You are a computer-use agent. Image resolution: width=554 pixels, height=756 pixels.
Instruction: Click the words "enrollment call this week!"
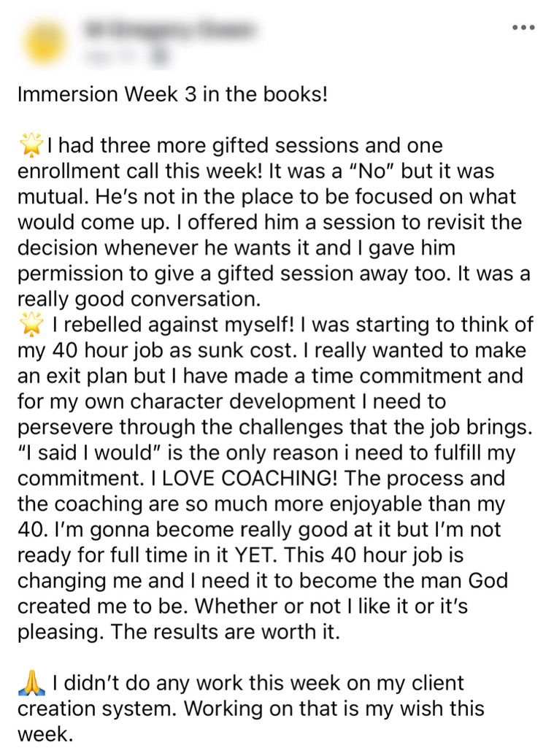pos(140,171)
